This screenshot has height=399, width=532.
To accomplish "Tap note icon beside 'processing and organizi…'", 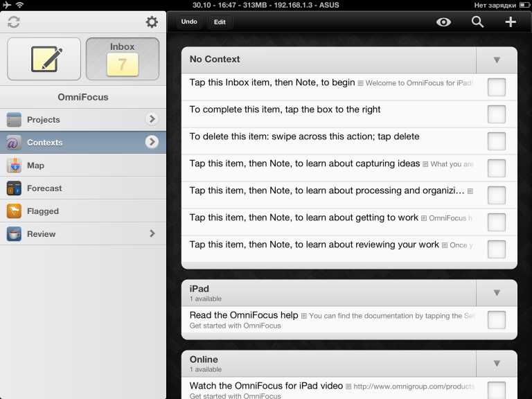I will pyautogui.click(x=470, y=191).
